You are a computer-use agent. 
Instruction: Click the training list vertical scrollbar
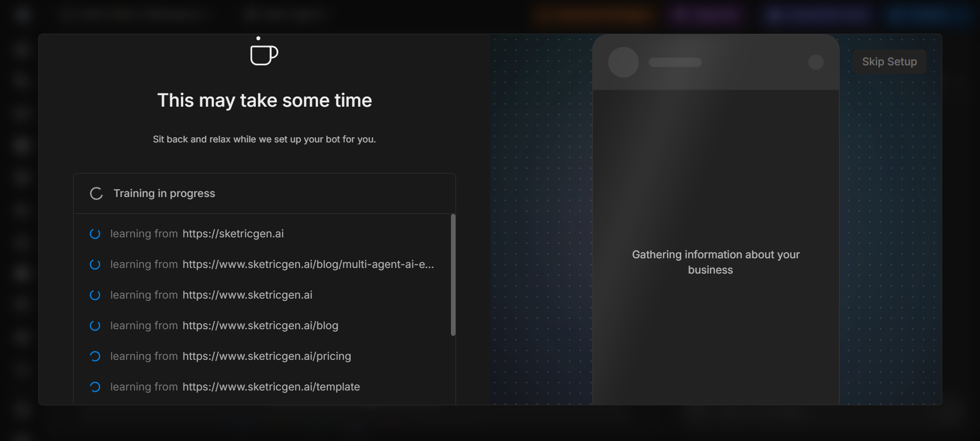tap(453, 275)
